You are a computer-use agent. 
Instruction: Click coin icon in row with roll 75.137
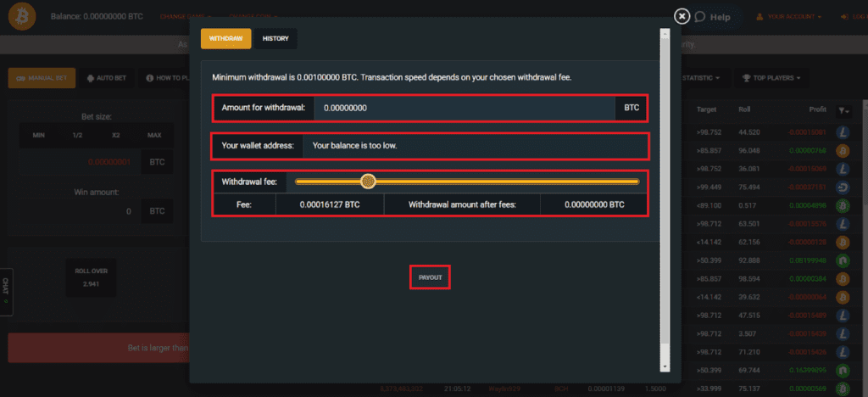tap(843, 389)
